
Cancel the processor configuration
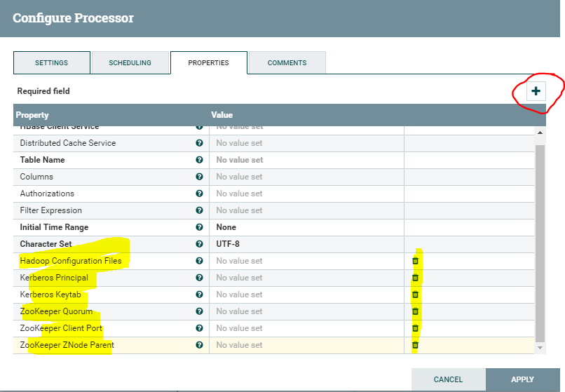(448, 379)
